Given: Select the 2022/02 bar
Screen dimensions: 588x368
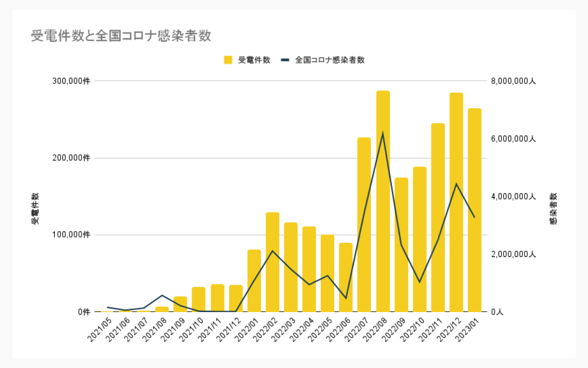Looking at the screenshot, I should 273,260.
